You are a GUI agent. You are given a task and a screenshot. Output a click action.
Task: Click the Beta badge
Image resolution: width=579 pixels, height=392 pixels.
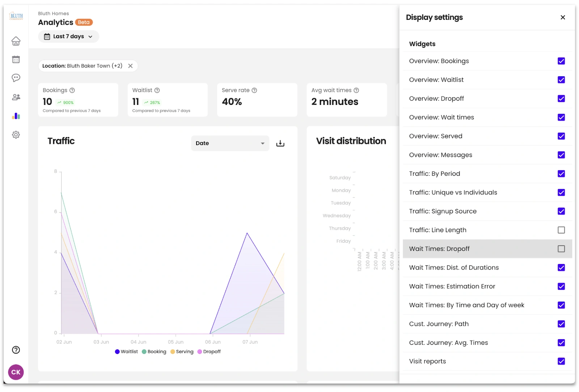84,22
